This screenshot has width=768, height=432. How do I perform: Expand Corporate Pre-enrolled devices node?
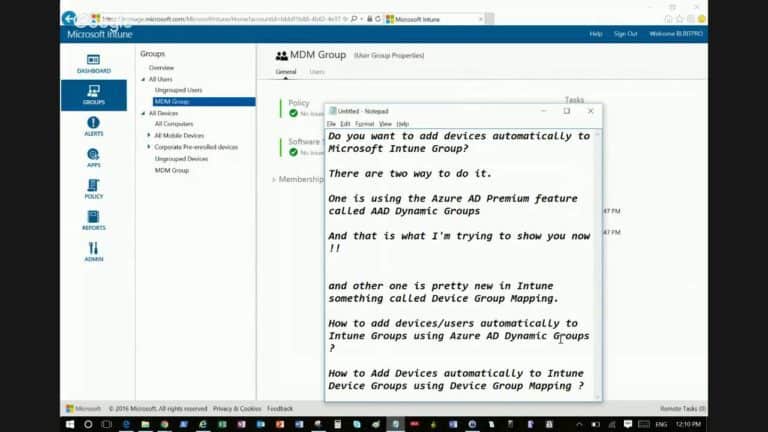click(149, 147)
